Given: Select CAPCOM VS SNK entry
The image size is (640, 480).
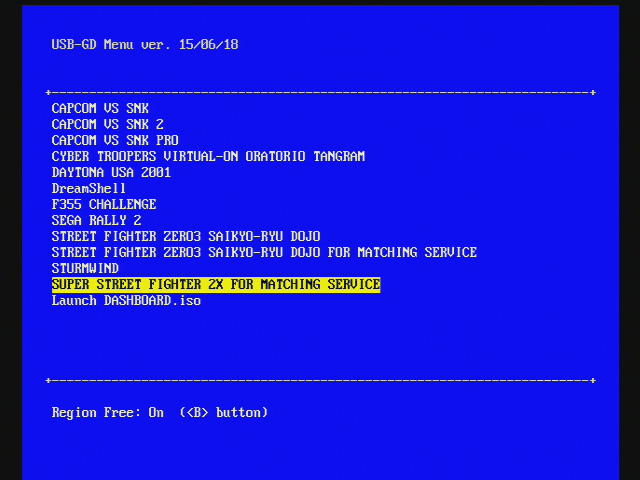Looking at the screenshot, I should [100, 108].
